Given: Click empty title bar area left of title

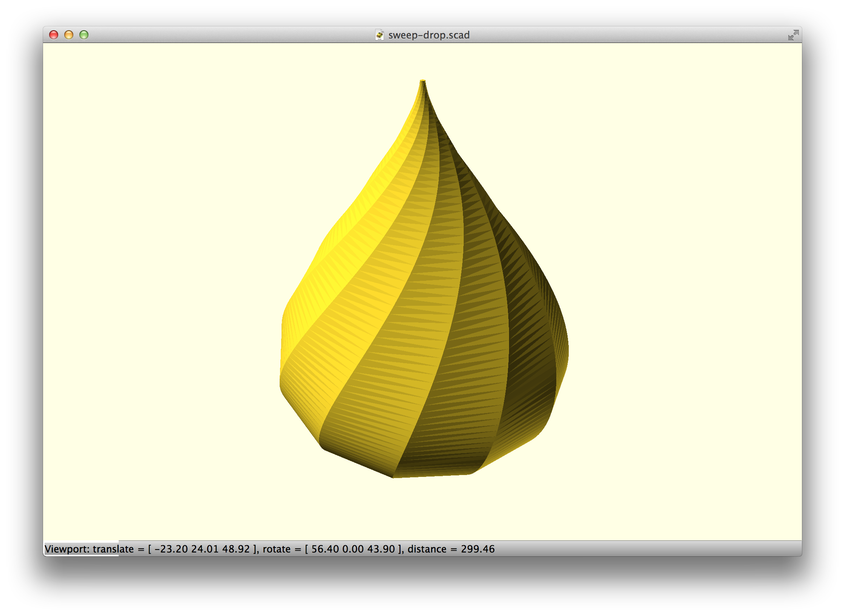Looking at the screenshot, I should pyautogui.click(x=227, y=35).
